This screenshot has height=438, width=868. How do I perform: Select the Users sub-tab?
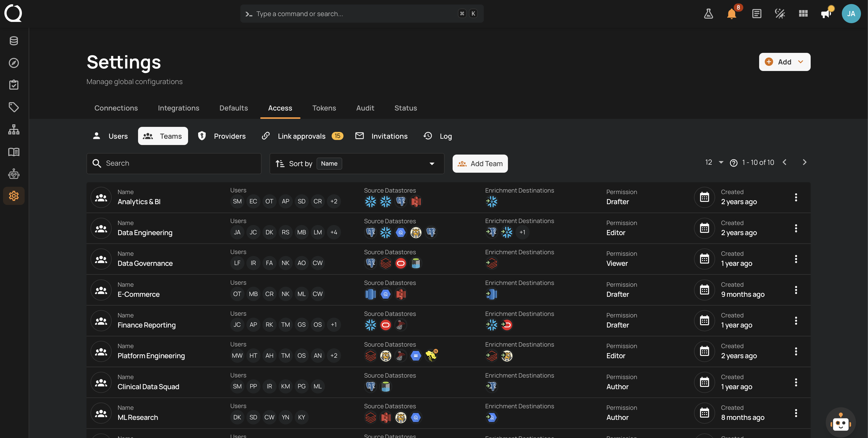click(x=110, y=136)
